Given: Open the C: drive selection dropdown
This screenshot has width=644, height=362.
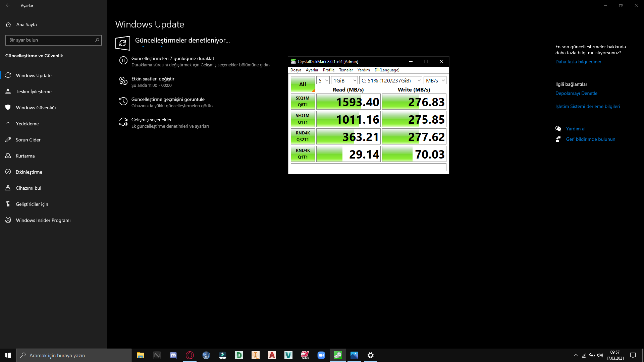Looking at the screenshot, I should 391,80.
